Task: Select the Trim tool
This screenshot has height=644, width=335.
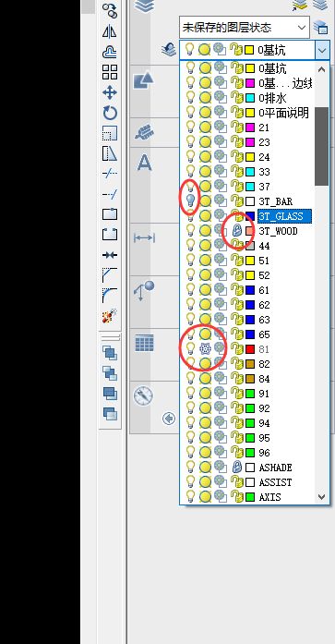Action: [x=110, y=174]
